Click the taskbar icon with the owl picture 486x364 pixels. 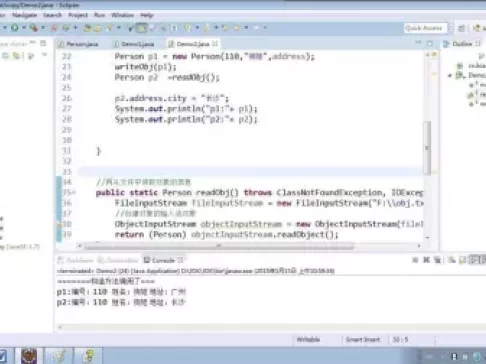[29, 356]
